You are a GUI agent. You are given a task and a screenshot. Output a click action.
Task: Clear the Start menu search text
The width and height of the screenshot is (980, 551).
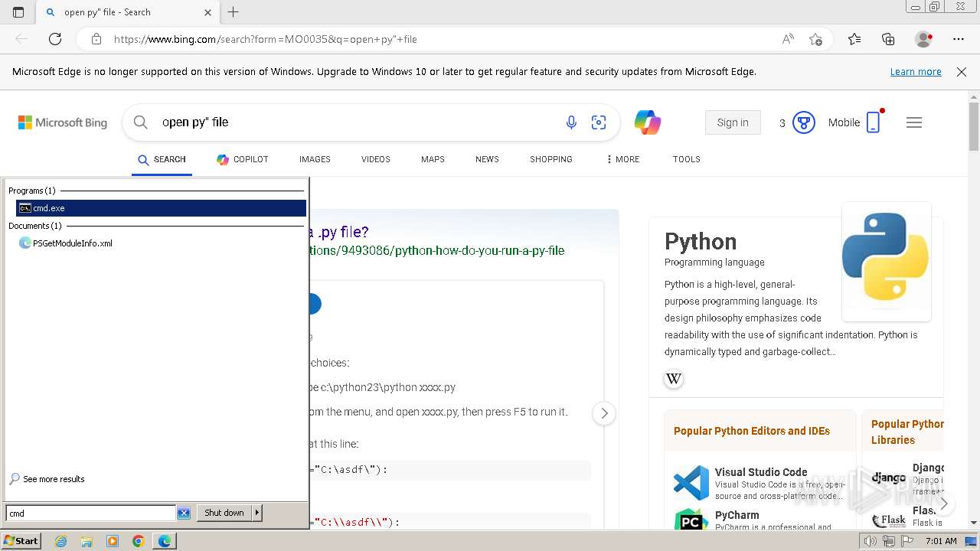pyautogui.click(x=184, y=514)
